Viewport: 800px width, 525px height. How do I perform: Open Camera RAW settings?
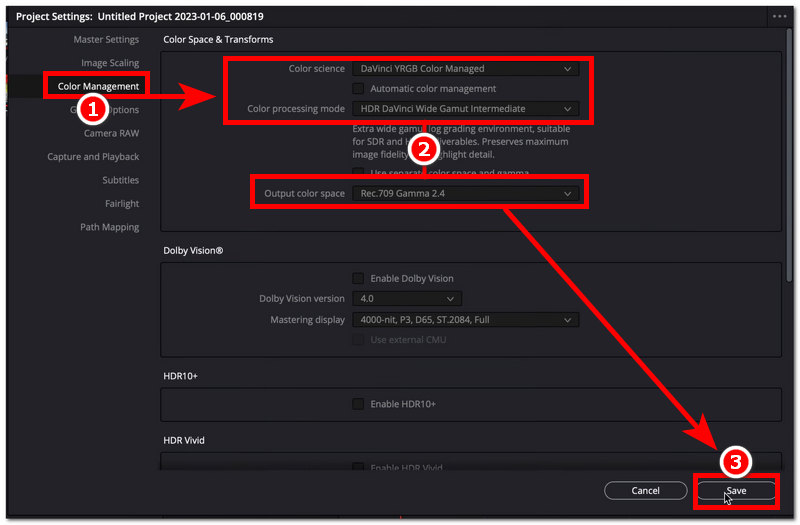point(111,133)
